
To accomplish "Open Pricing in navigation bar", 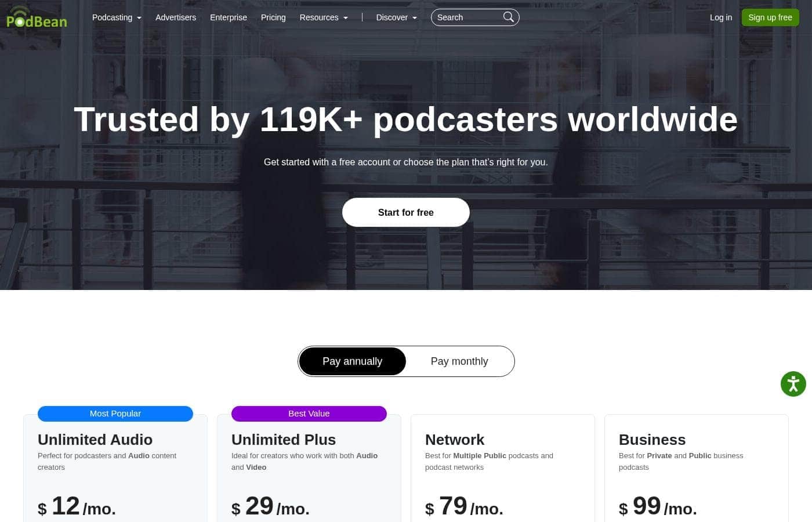I will 273,17.
